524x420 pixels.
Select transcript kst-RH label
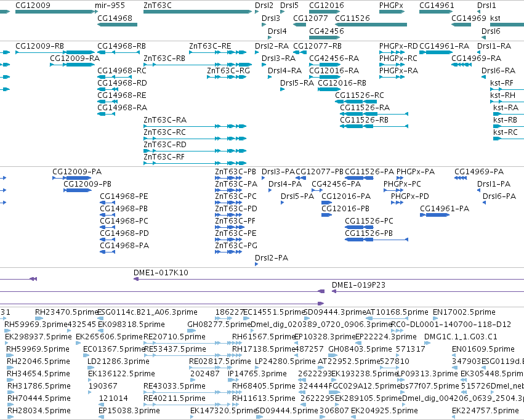[502, 95]
